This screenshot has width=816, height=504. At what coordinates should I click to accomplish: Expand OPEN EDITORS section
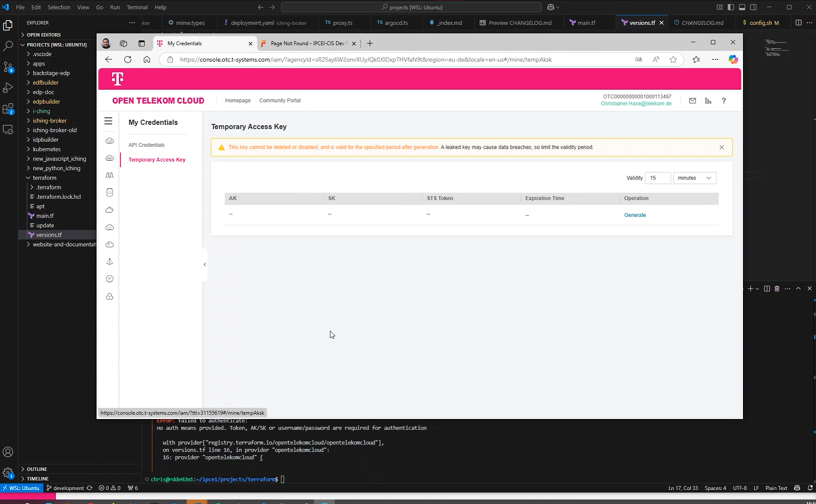point(43,35)
